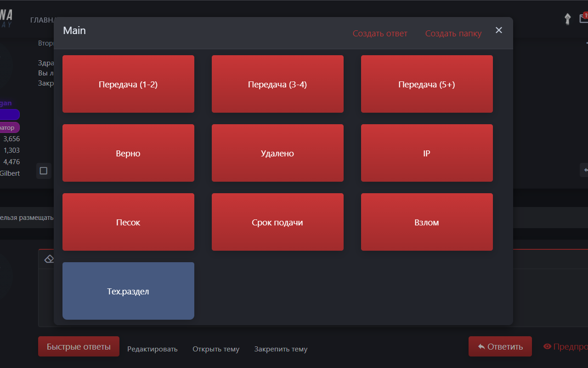The image size is (588, 368).
Task: Create a reply via Создать ответ
Action: point(380,33)
